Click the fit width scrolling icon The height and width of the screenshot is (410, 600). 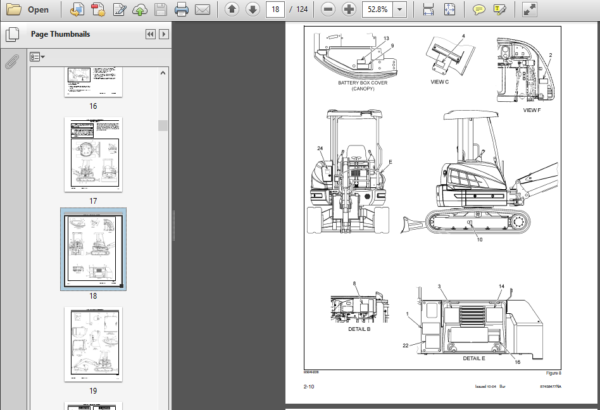(x=428, y=9)
